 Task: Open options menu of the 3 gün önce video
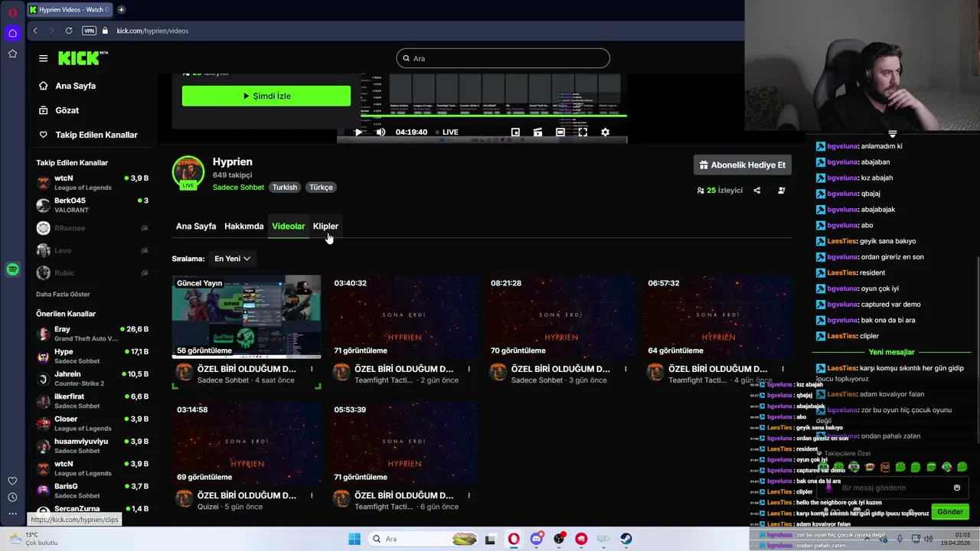626,369
